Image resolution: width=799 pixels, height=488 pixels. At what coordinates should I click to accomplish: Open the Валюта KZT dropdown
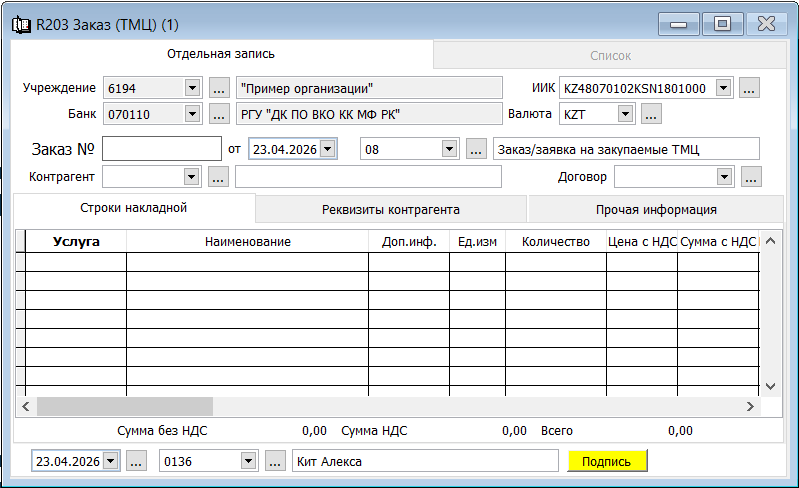(x=625, y=114)
